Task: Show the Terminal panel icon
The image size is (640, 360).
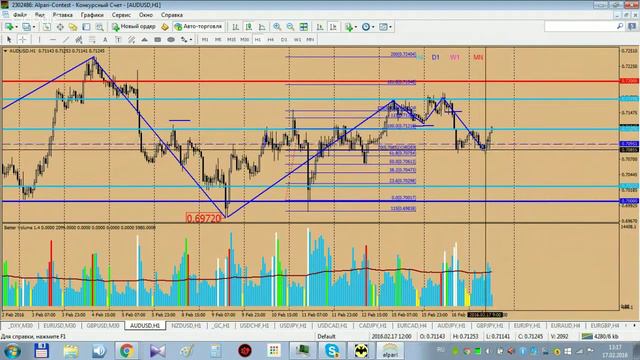Action: (86, 27)
